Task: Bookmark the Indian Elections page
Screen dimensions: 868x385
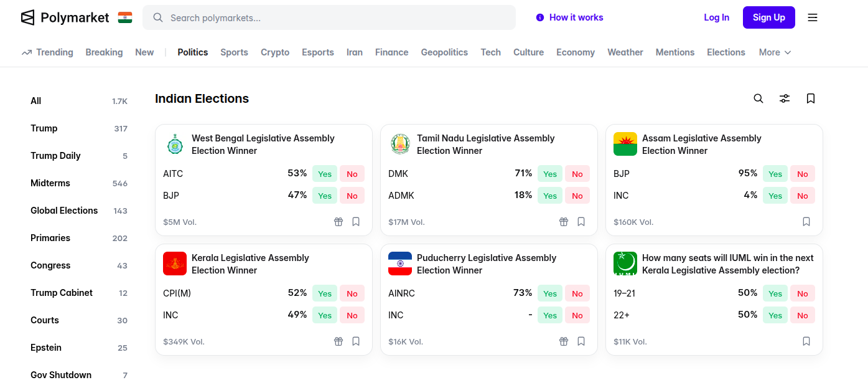Action: click(x=811, y=98)
